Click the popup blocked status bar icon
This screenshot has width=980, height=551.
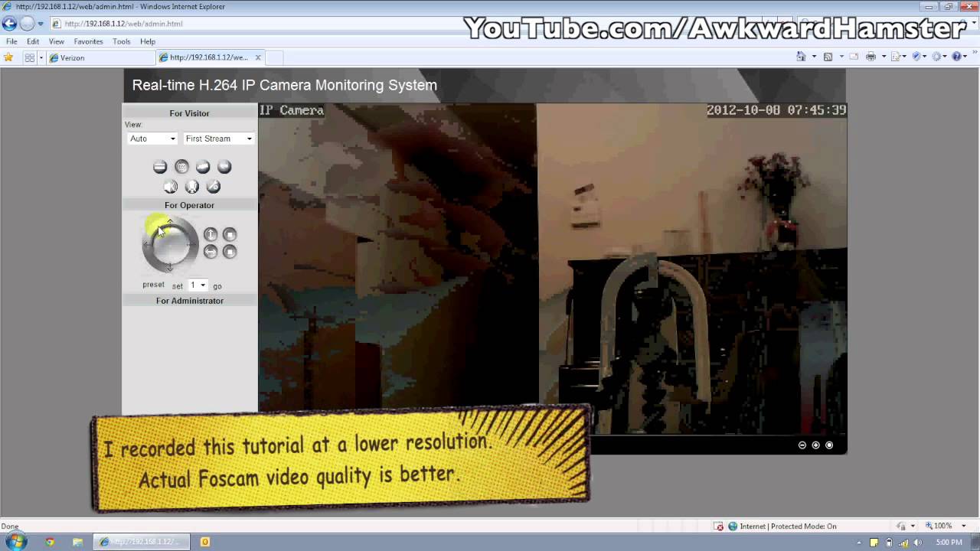click(719, 527)
